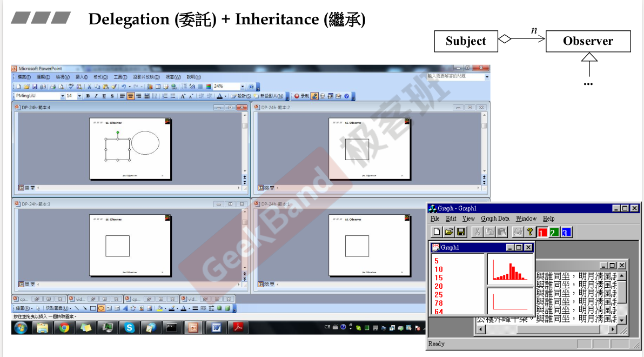644x357 pixels.
Task: Expand the Font Color dropdown arrow in formatting toolbar
Action: coord(225,96)
